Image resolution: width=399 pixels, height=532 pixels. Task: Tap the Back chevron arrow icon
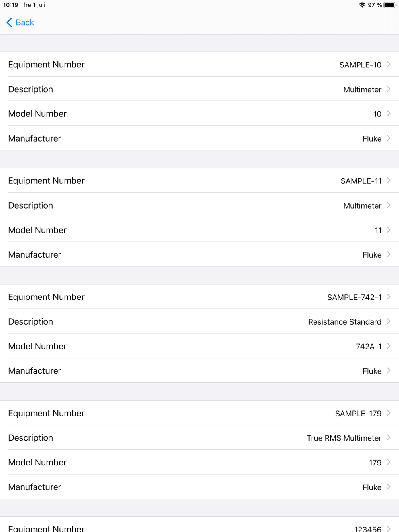[x=9, y=22]
